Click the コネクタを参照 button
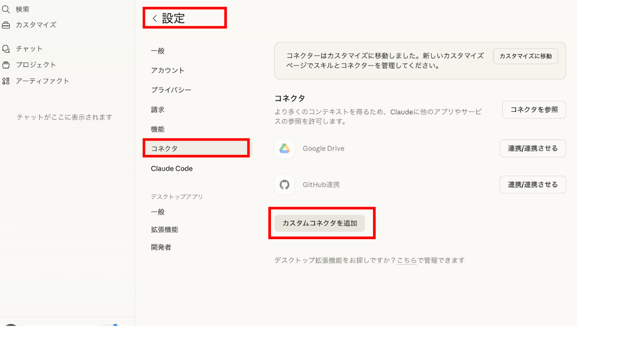Screen dimensions: 644x362 (x=533, y=109)
